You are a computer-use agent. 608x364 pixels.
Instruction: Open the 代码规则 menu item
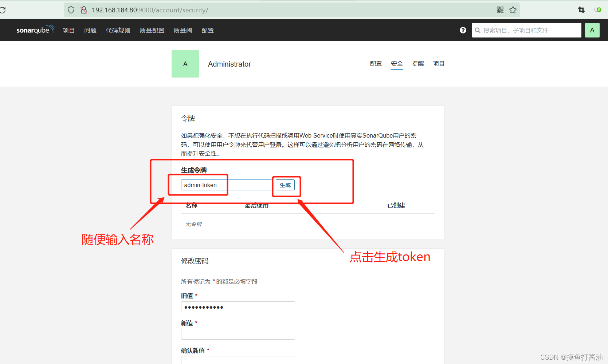pyautogui.click(x=118, y=30)
